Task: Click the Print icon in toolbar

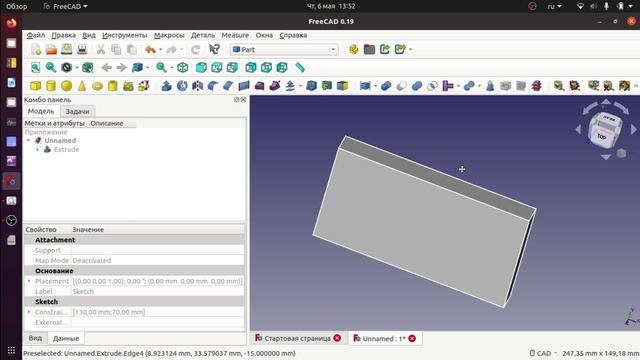Action: (82, 49)
